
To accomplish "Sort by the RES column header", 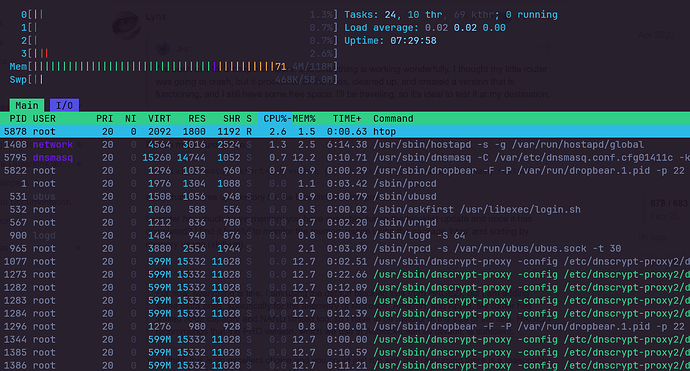I will [197, 119].
